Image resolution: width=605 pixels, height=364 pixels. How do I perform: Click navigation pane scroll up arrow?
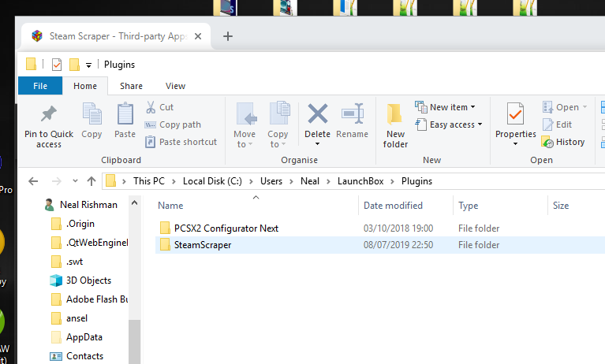click(134, 202)
